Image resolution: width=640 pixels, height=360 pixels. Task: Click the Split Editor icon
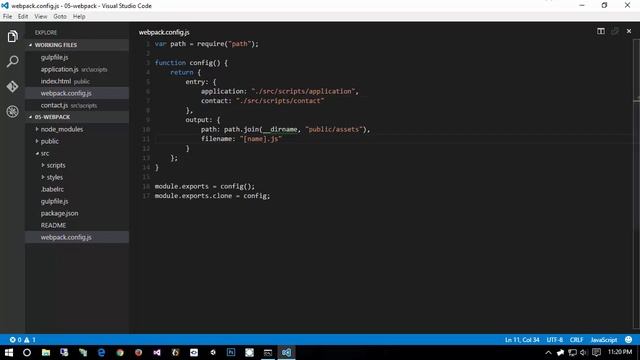(601, 31)
